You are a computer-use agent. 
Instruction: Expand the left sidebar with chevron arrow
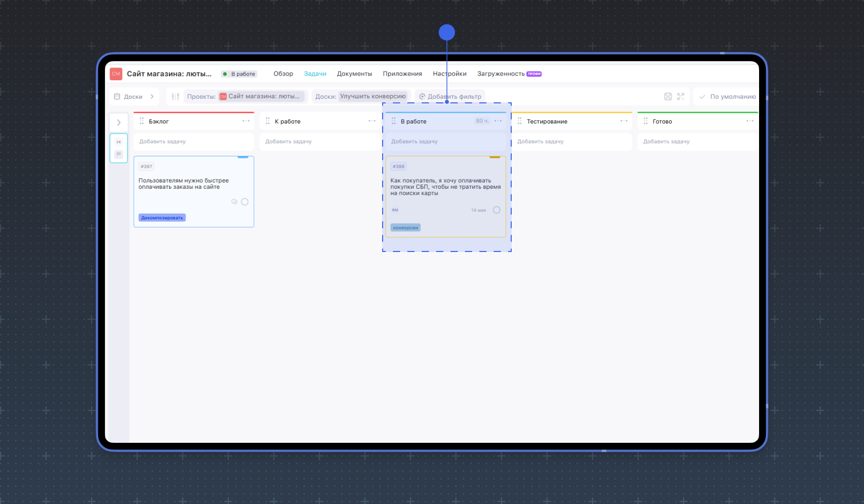coord(119,122)
